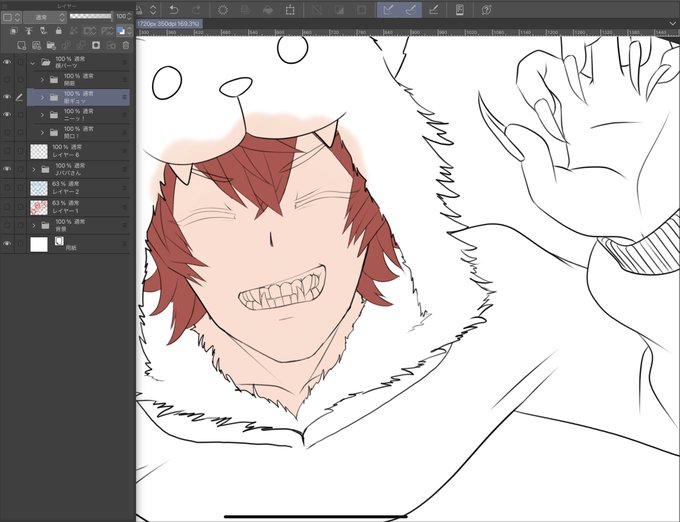Show the レイヤー 1 layer

(7, 207)
